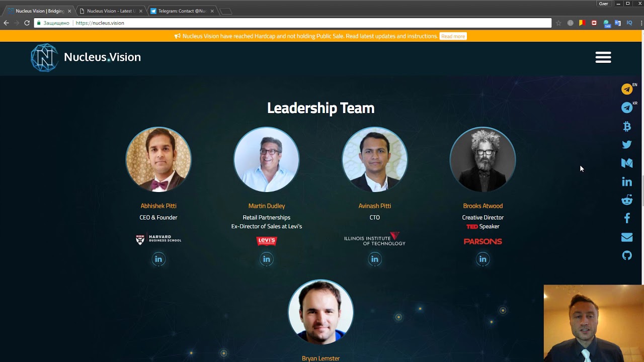Screen dimensions: 644x362
Task: Open the GitHub icon in sidebar
Action: point(627,255)
